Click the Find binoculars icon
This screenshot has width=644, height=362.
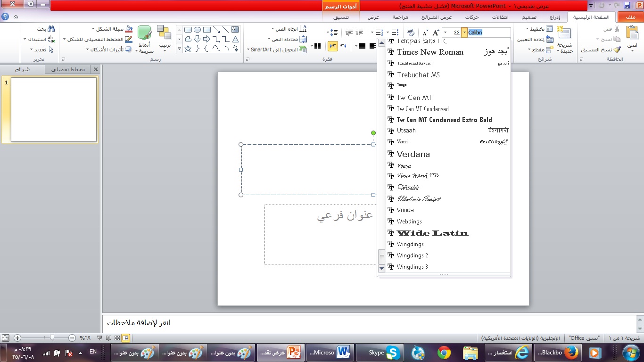(x=51, y=29)
